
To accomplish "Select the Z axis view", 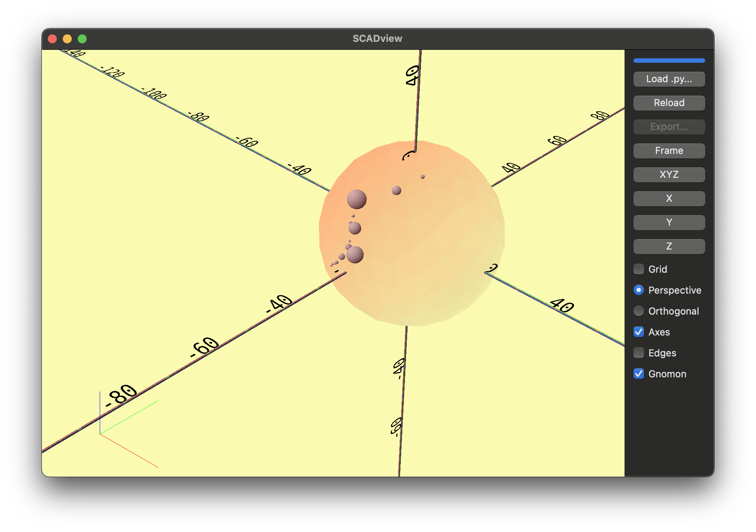I will coord(669,246).
